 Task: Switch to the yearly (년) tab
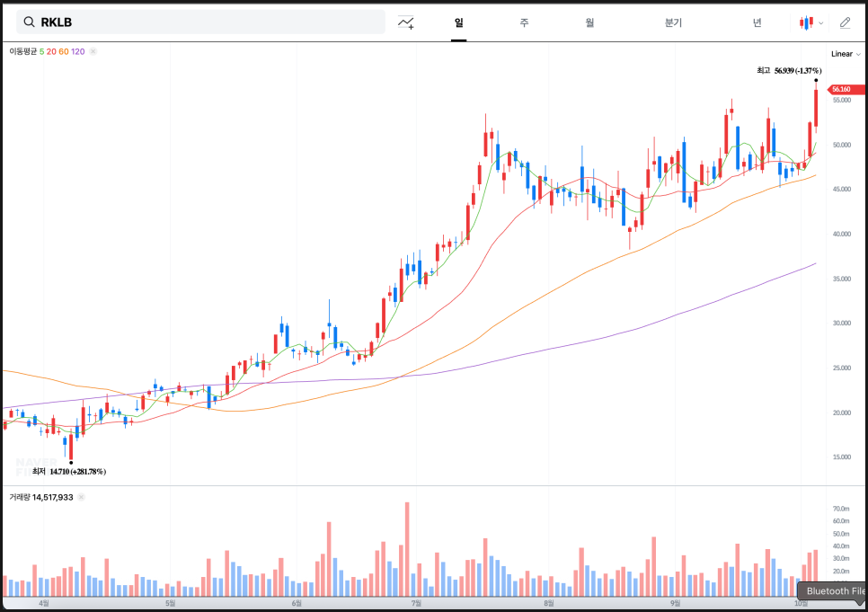pos(757,22)
